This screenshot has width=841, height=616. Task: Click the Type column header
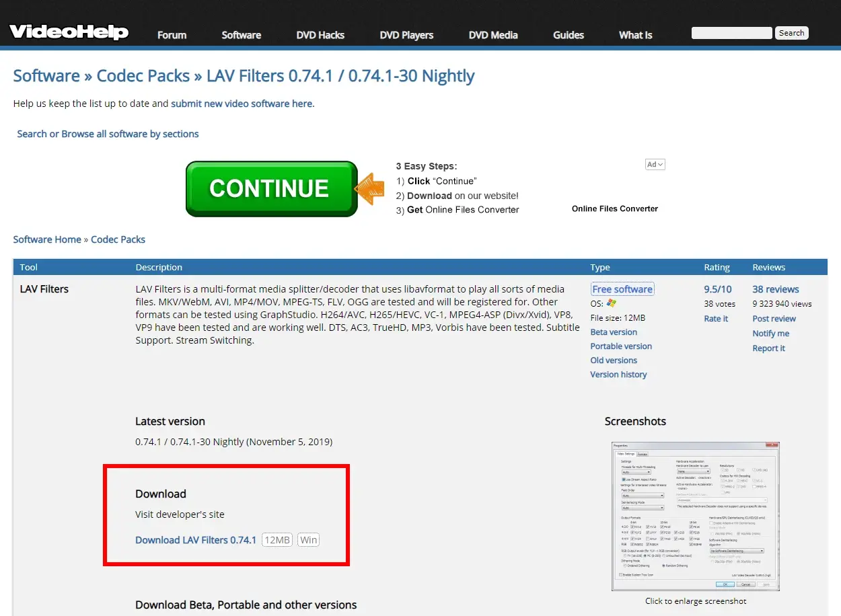pos(600,267)
